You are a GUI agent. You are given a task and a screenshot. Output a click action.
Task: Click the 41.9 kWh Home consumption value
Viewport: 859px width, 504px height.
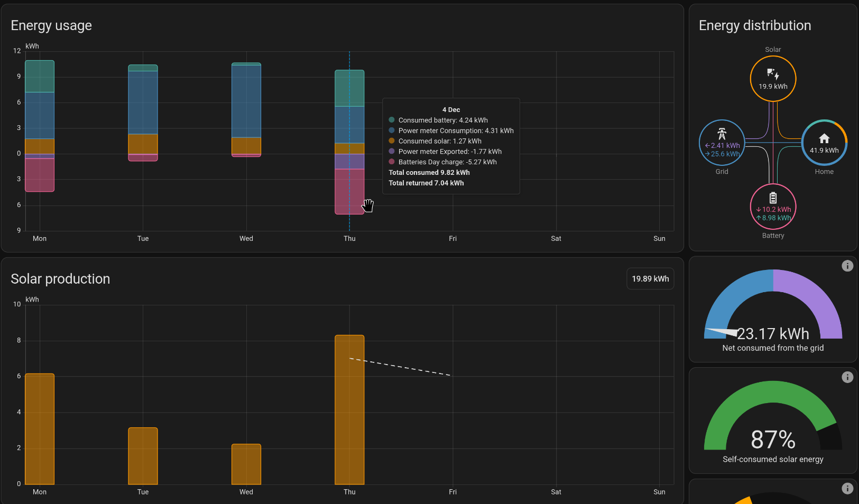point(824,151)
